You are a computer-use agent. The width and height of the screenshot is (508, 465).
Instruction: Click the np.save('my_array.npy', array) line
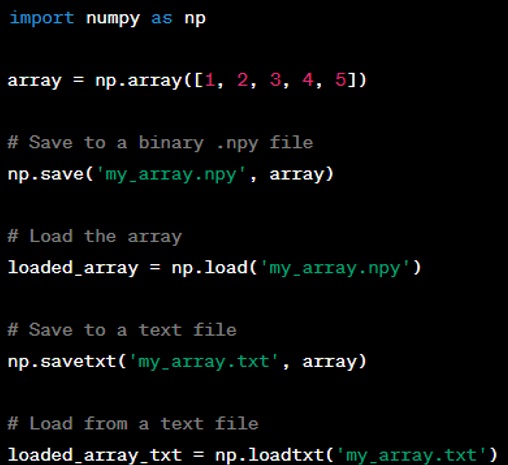[x=170, y=174]
